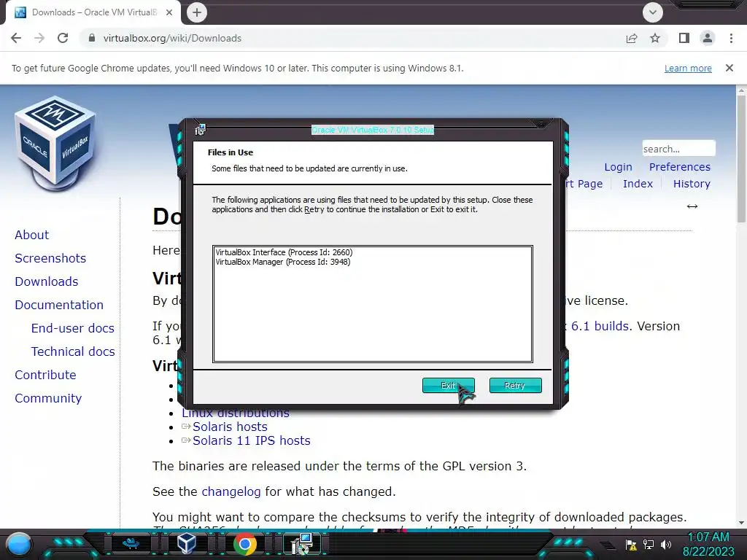Close the Downloads – Oracle VM VirtualBox tab

[169, 12]
